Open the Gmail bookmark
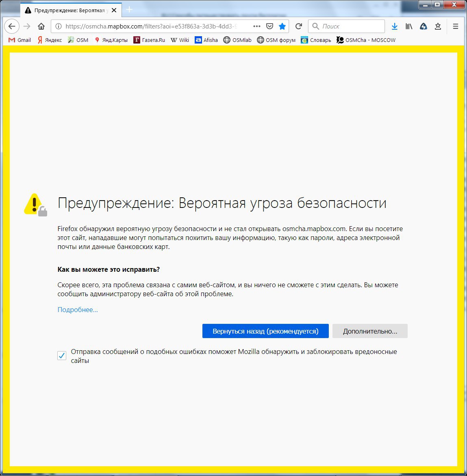The image size is (467, 476). [20, 40]
